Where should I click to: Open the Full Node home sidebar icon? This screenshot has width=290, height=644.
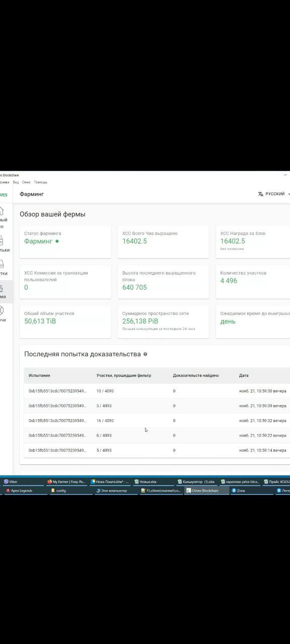point(2,211)
